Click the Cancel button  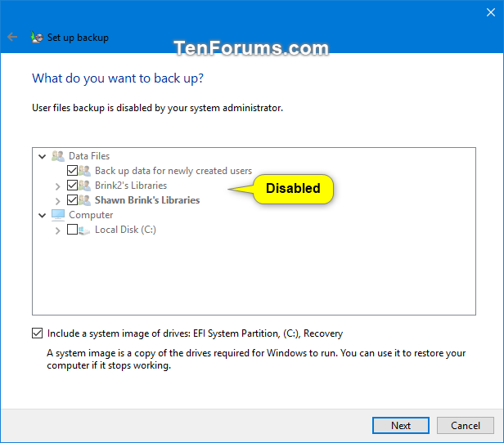point(466,426)
